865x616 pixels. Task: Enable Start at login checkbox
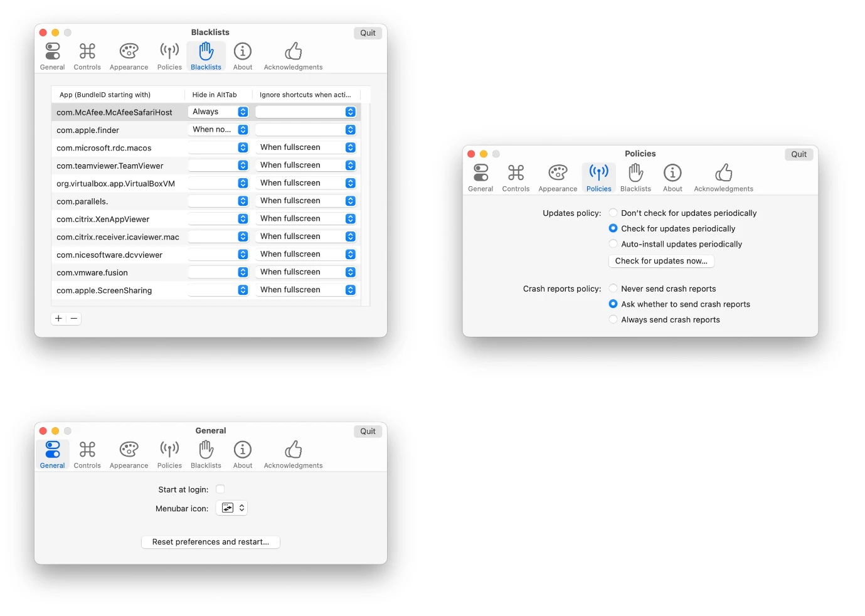pos(220,489)
